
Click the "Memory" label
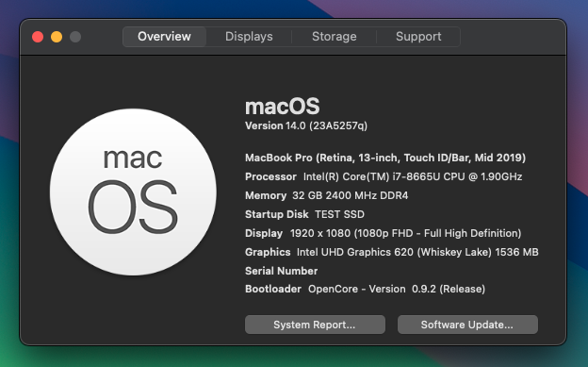(x=266, y=195)
